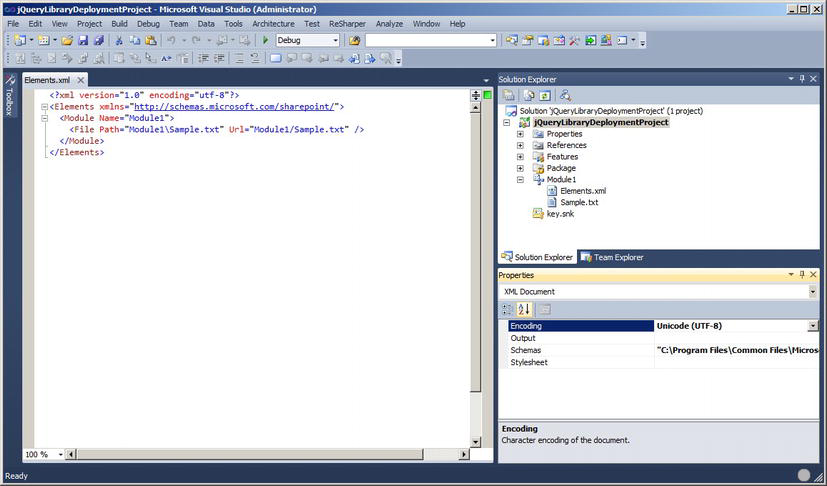Expand the Features node
Image resolution: width=827 pixels, height=486 pixels.
520,157
